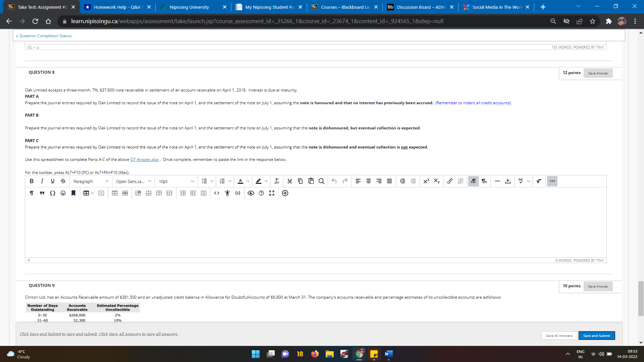This screenshot has height=362, width=644.
Task: Open the emoji picker in editor
Action: 63,193
